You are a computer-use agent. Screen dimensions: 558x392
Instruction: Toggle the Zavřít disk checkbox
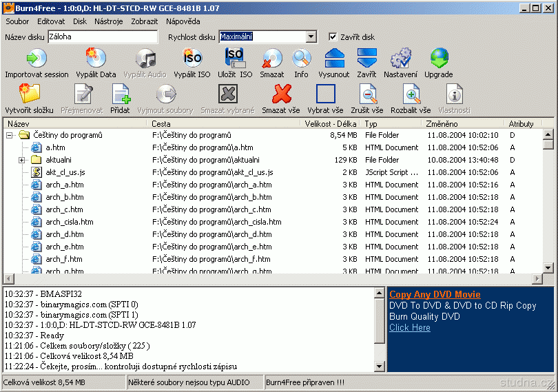coord(333,37)
